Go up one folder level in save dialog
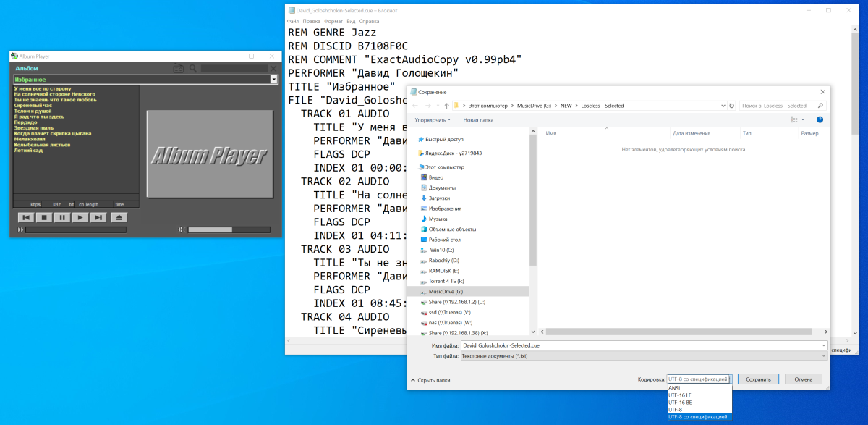 click(447, 106)
